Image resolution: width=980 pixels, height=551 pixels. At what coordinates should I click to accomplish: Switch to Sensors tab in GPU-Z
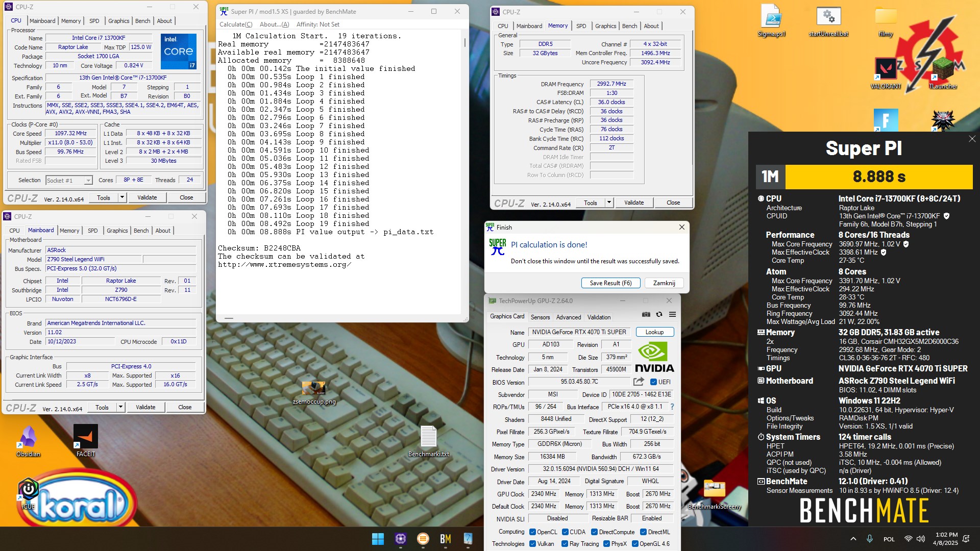(x=540, y=317)
